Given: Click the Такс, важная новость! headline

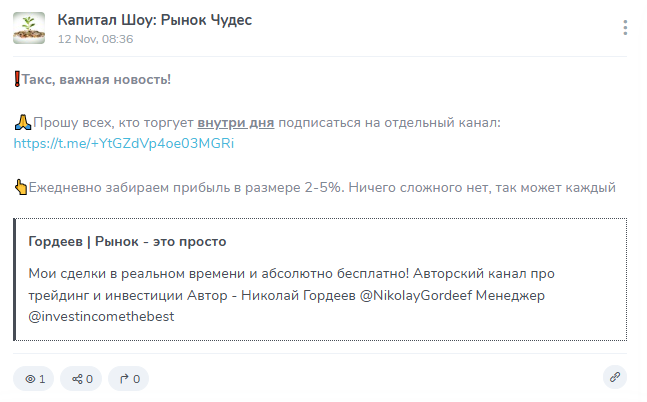Looking at the screenshot, I should pyautogui.click(x=96, y=80).
